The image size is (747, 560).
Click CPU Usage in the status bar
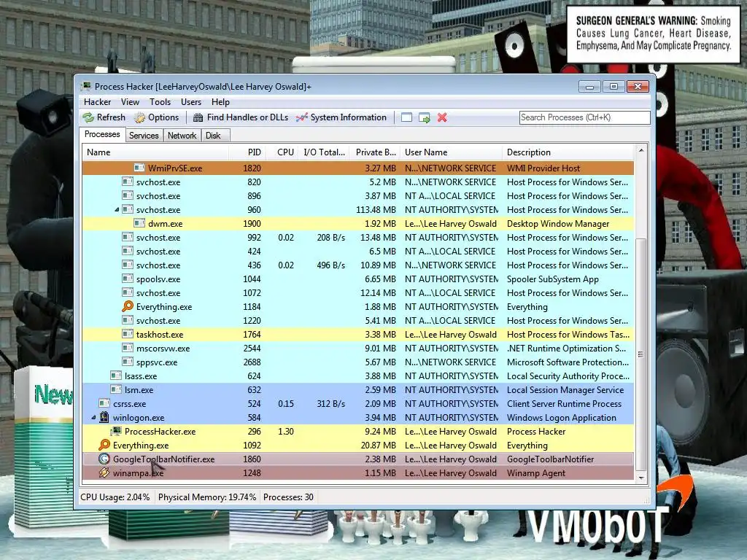pos(115,497)
